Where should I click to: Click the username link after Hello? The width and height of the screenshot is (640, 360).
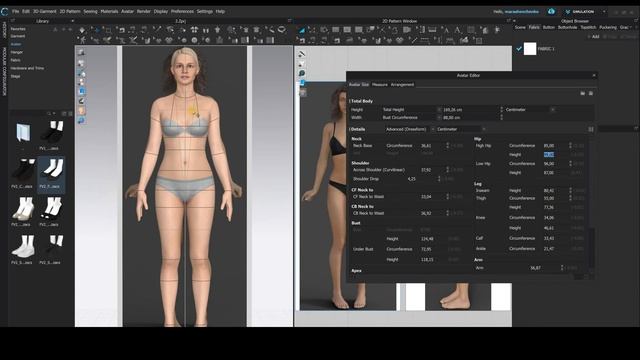(522, 11)
